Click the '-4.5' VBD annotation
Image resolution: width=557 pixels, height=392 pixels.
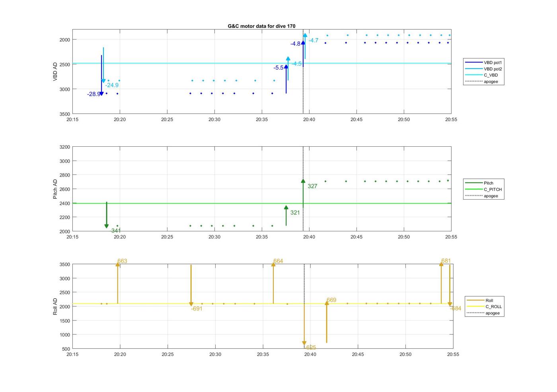296,64
